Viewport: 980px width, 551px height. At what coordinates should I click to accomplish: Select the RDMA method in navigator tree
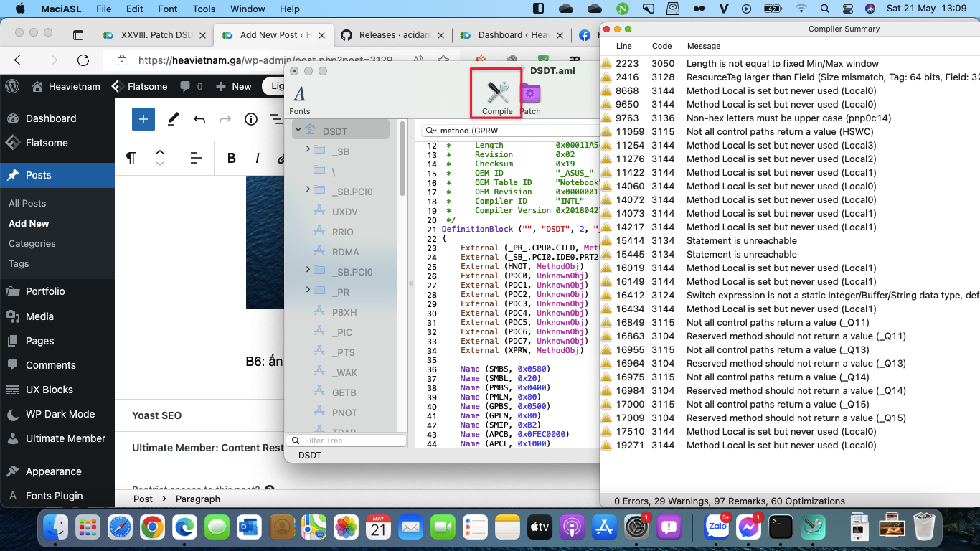pyautogui.click(x=345, y=252)
